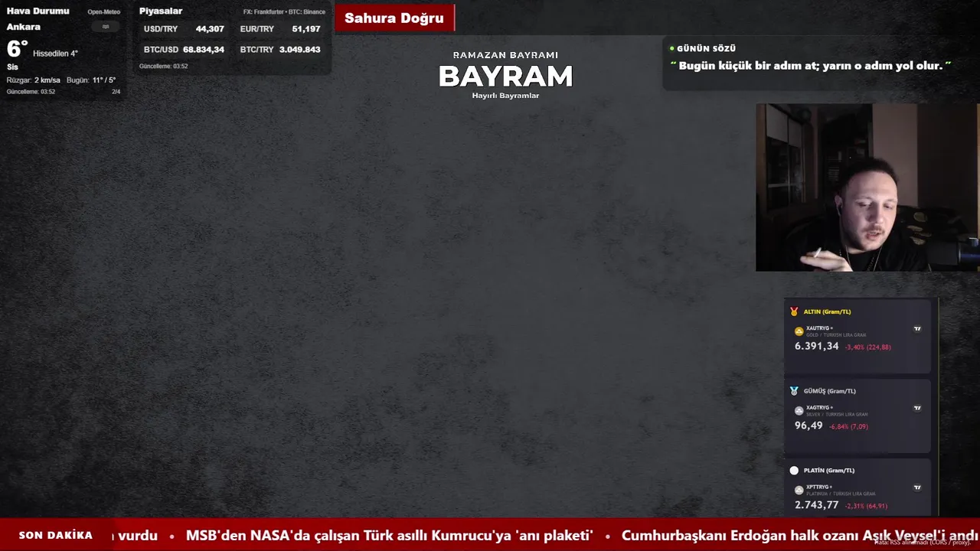
Task: Click the platinum price 2.743,77
Action: point(816,506)
